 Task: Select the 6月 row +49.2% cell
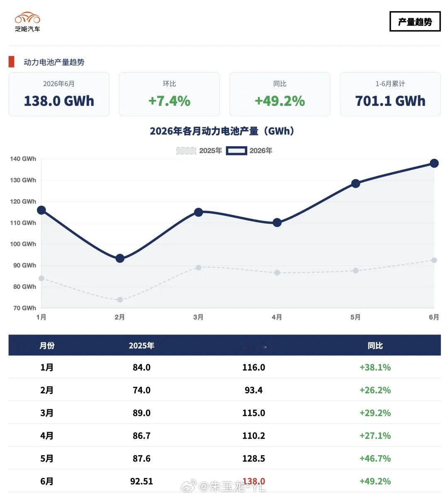click(375, 482)
